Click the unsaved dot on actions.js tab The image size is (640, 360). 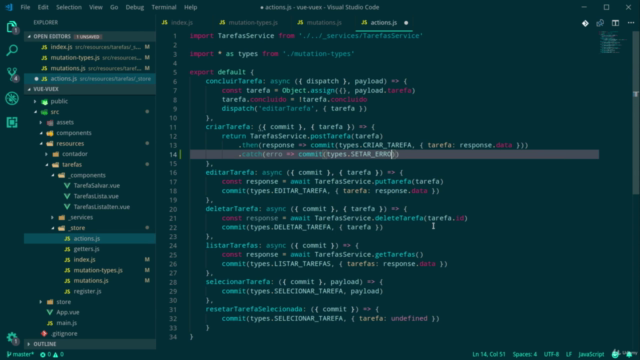pos(406,23)
